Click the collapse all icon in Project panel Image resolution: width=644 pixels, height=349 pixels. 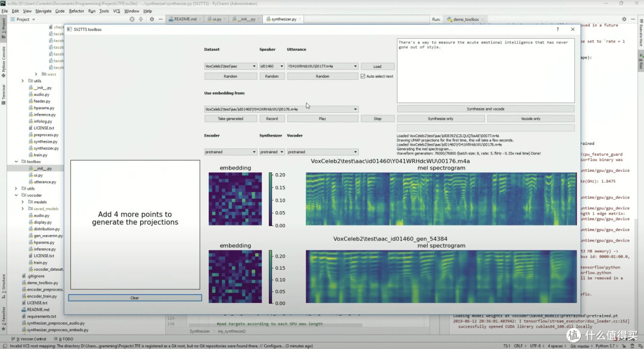pos(141,19)
